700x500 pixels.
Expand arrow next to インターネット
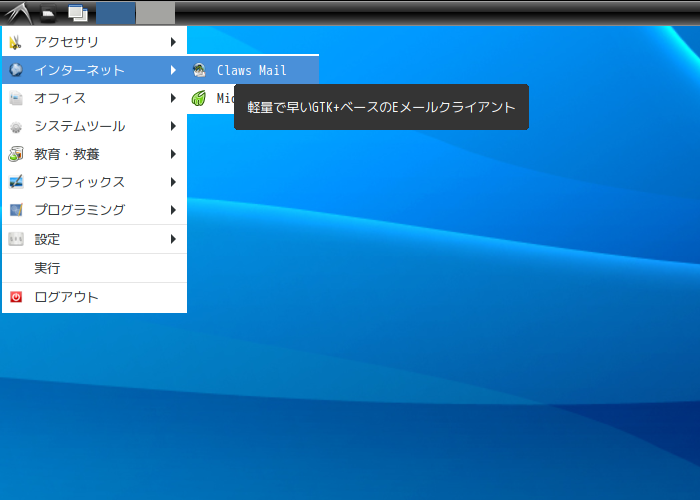click(173, 70)
